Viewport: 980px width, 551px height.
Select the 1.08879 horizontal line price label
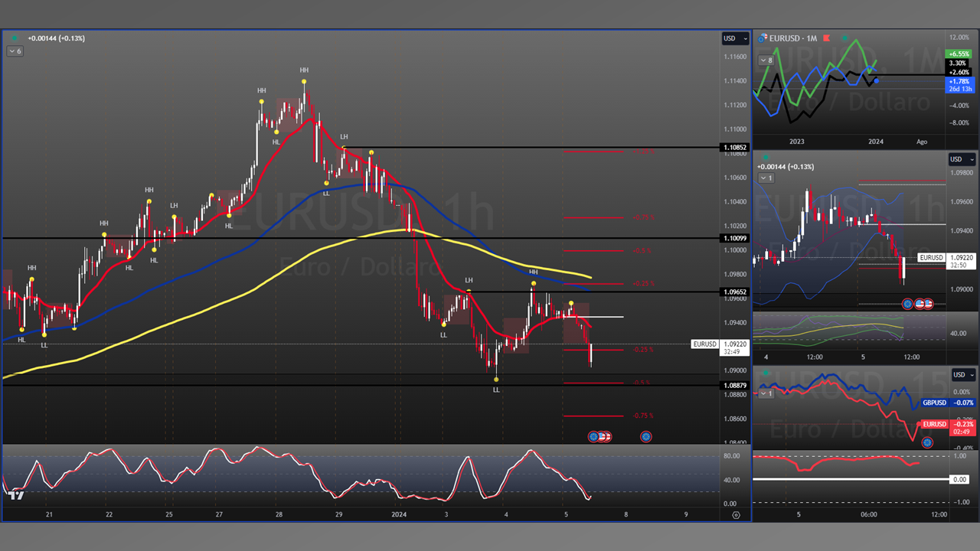(x=735, y=385)
